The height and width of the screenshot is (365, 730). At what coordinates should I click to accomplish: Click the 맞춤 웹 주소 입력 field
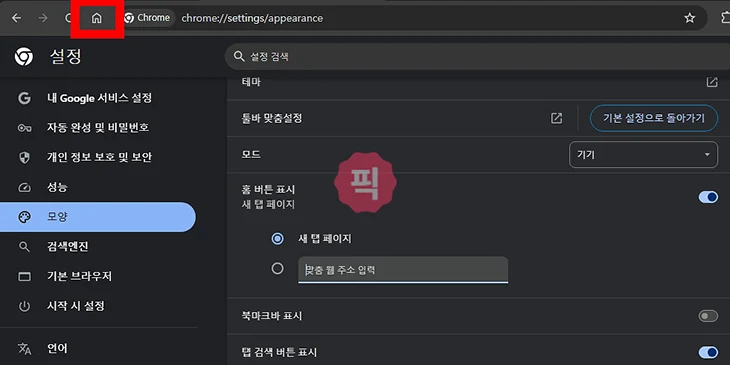click(403, 270)
